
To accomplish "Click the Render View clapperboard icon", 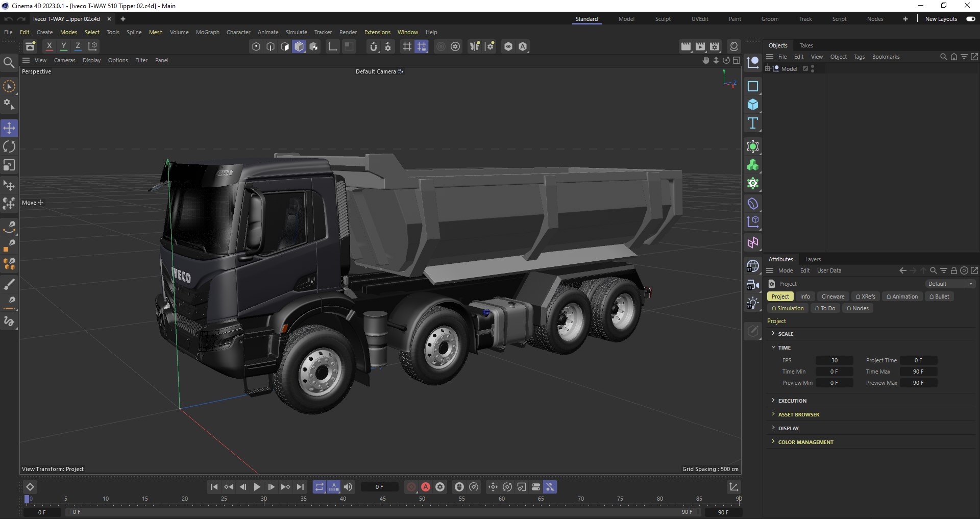I will 686,46.
